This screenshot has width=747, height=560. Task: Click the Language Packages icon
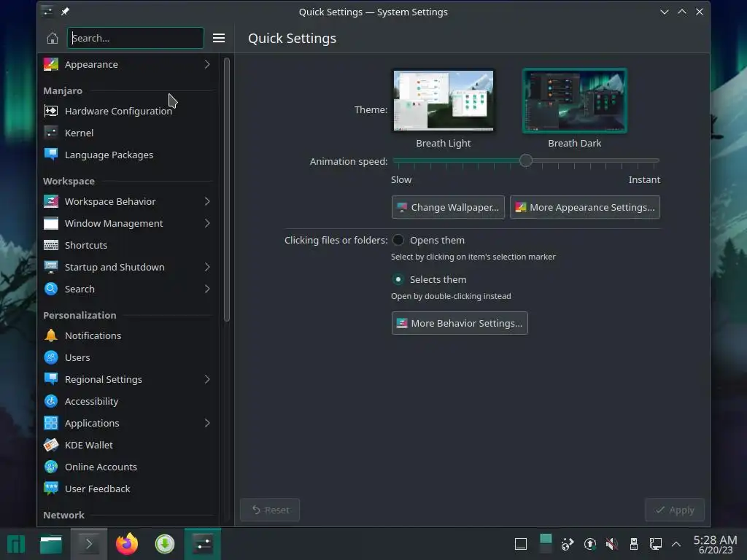tap(51, 155)
